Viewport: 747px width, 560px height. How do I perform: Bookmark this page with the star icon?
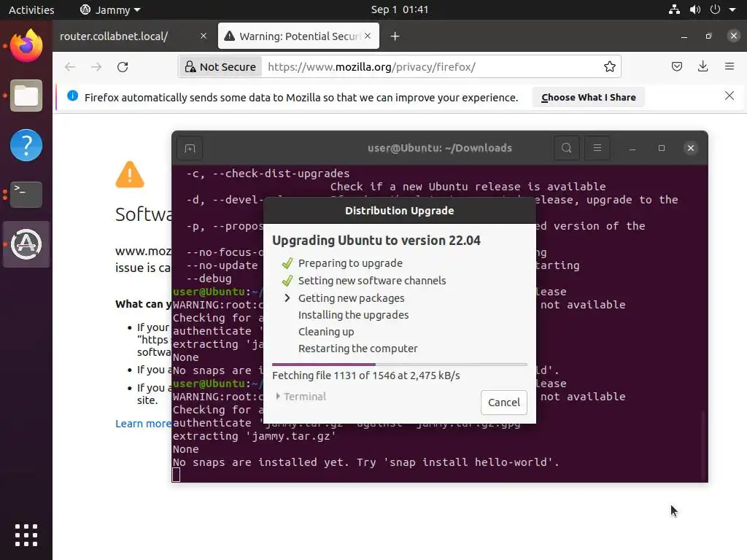pos(609,66)
